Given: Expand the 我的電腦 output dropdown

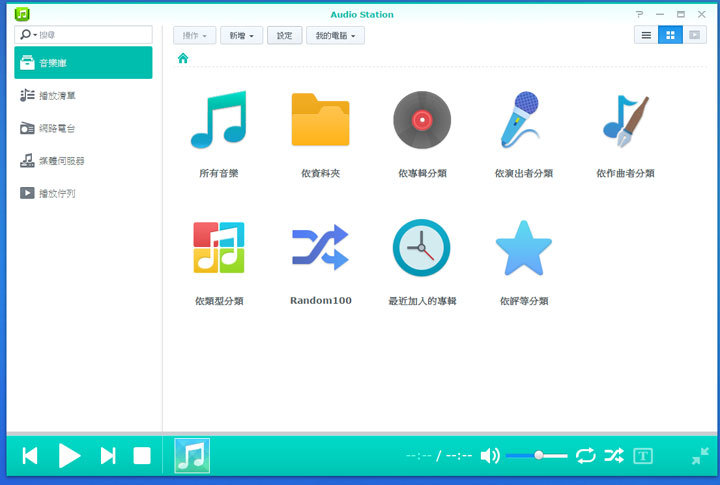Looking at the screenshot, I should pyautogui.click(x=335, y=35).
